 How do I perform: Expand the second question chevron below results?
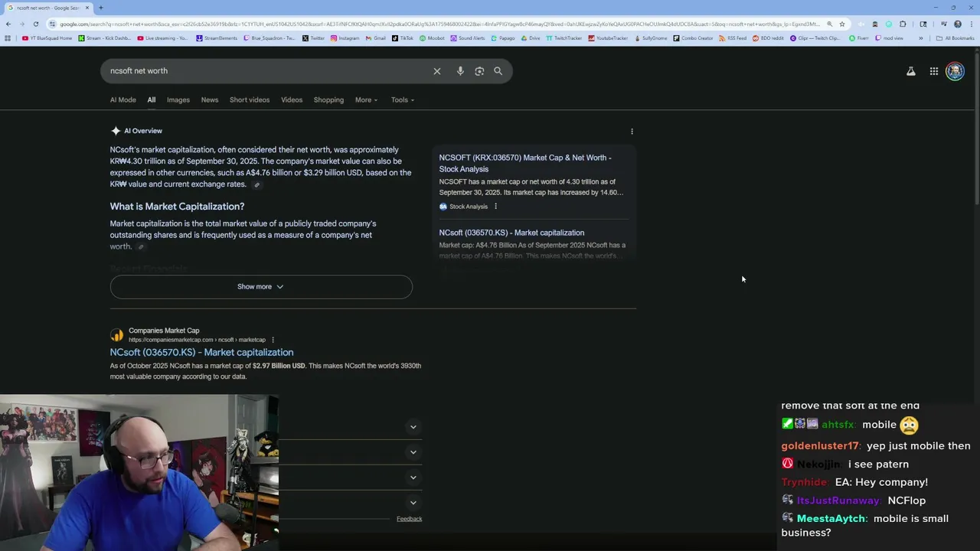point(413,452)
